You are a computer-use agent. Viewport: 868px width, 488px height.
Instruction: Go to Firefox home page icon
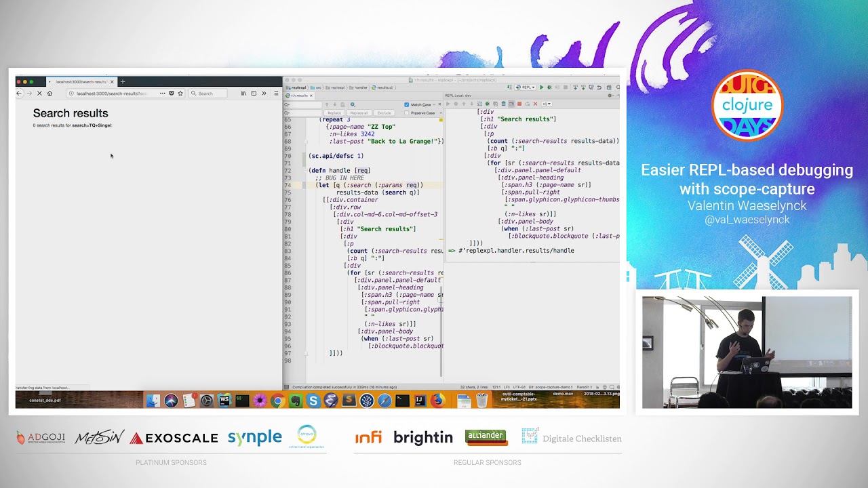[50, 94]
